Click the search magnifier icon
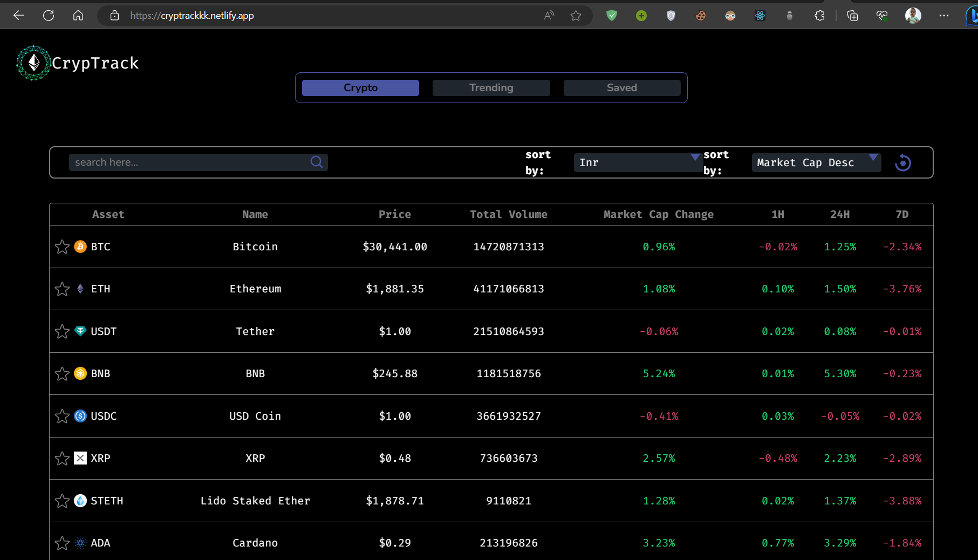This screenshot has height=560, width=978. (x=317, y=162)
